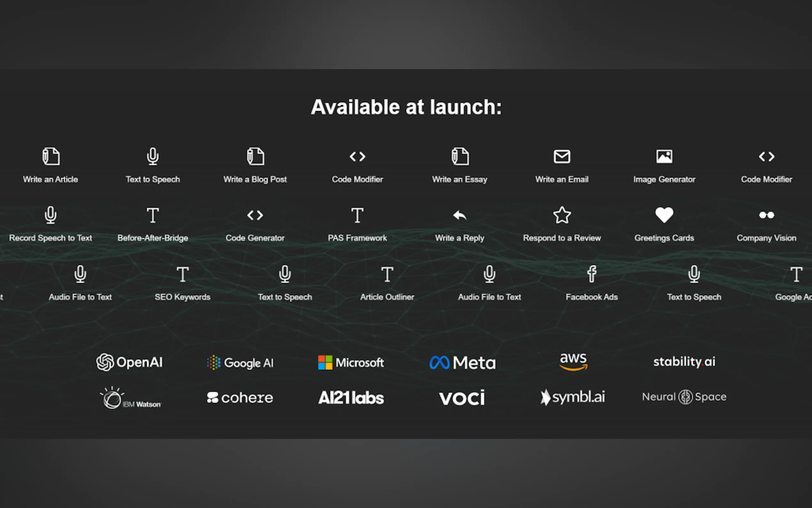Select the microphone icon above Record Speech to Text
The height and width of the screenshot is (508, 812).
(51, 215)
